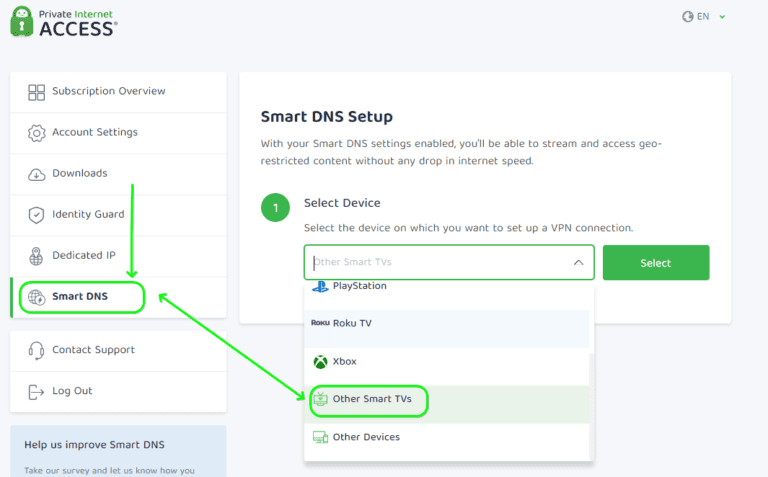Image resolution: width=768 pixels, height=477 pixels.
Task: Choose PlayStation from the device list
Action: click(359, 287)
